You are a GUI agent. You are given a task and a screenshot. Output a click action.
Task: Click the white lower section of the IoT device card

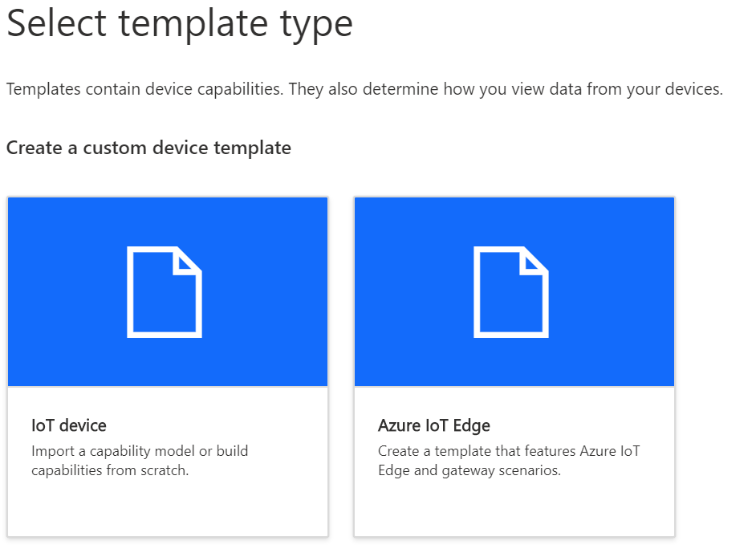coord(167,461)
